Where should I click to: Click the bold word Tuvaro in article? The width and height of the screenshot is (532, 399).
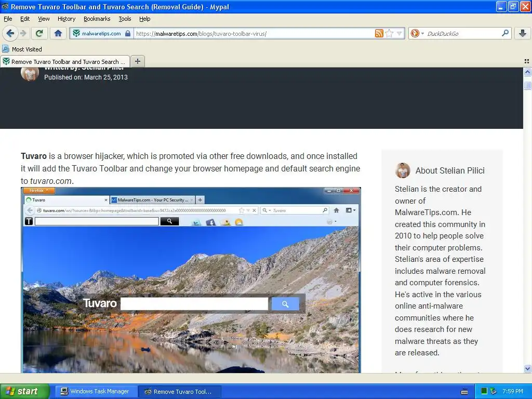34,156
